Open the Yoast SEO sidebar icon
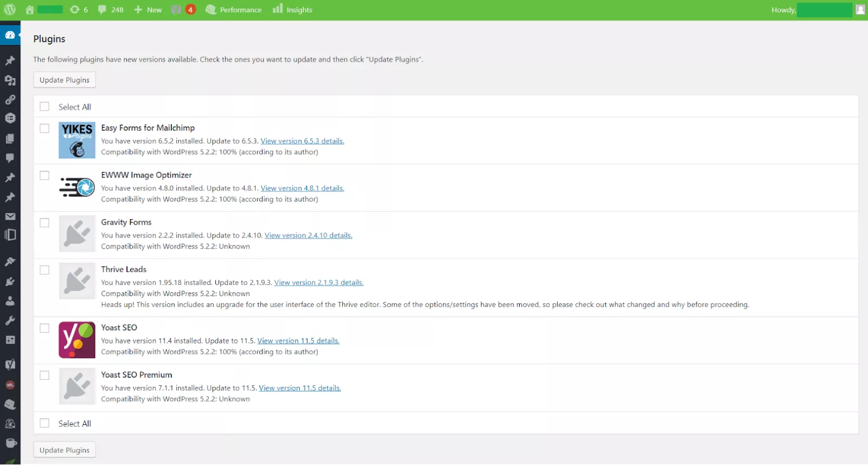Image resolution: width=868 pixels, height=465 pixels. click(x=10, y=364)
